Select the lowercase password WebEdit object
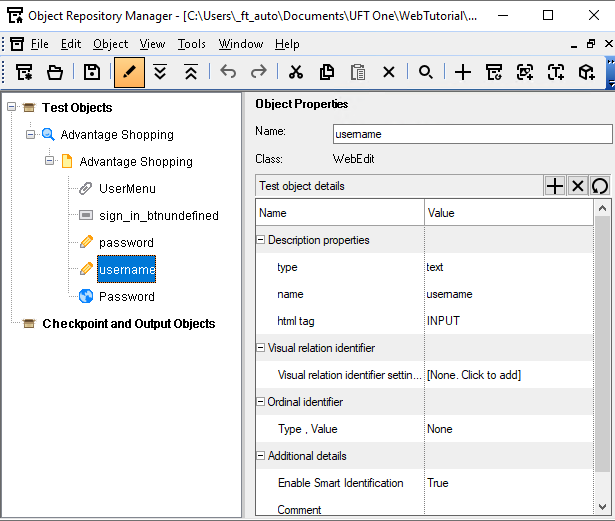 click(126, 243)
